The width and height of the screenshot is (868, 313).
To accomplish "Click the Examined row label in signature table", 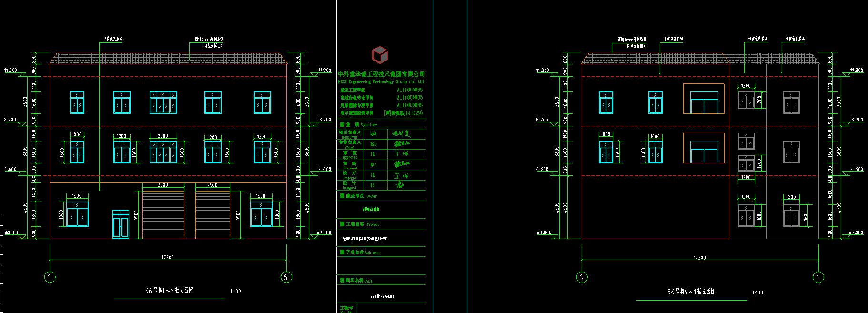I will tap(350, 165).
